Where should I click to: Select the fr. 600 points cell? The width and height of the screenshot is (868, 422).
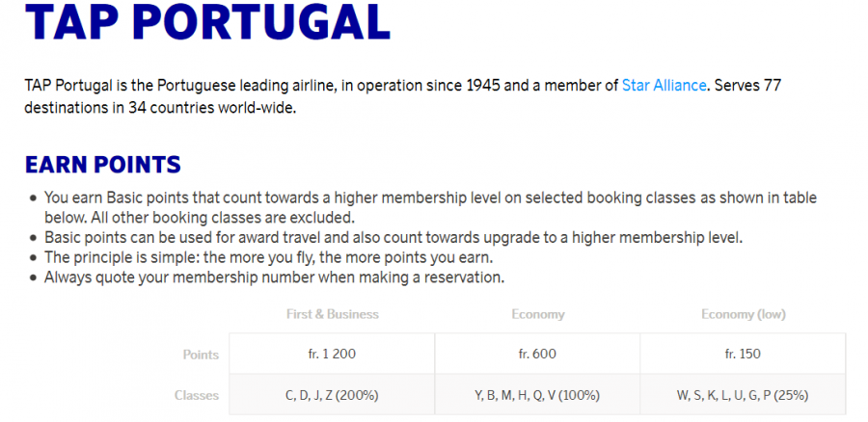click(x=537, y=355)
